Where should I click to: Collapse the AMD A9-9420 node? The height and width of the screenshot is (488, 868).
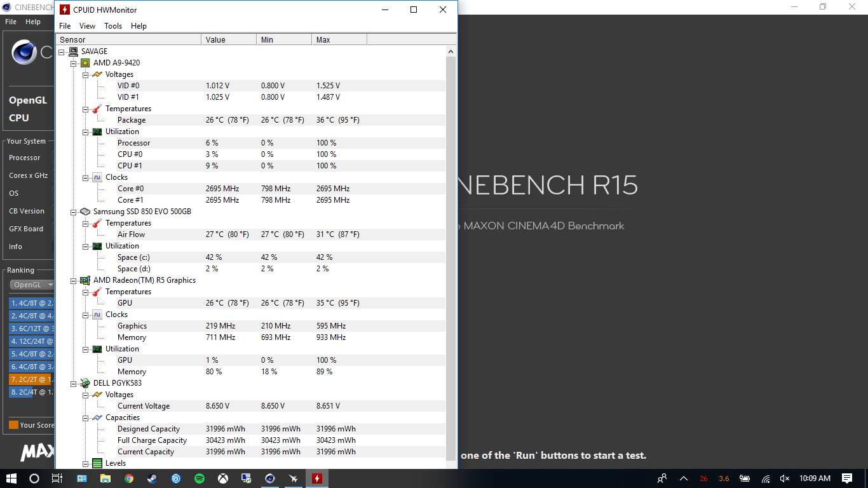pyautogui.click(x=74, y=63)
